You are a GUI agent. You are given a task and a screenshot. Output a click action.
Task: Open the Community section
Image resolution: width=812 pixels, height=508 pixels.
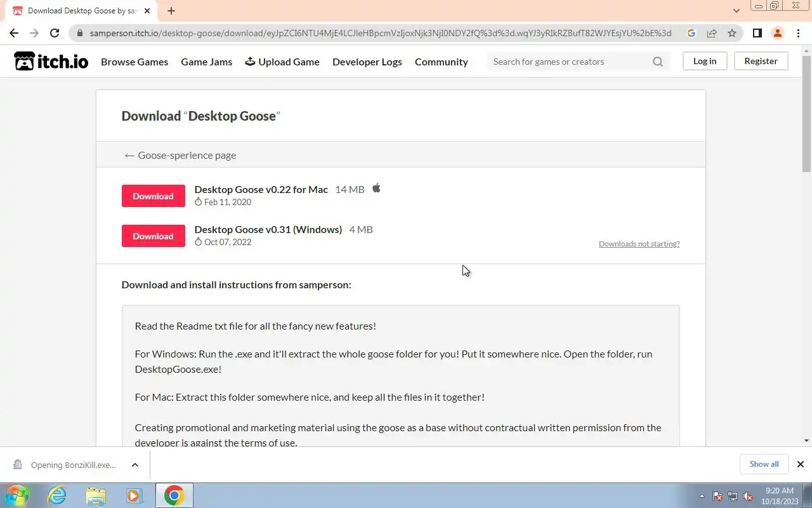coord(442,62)
